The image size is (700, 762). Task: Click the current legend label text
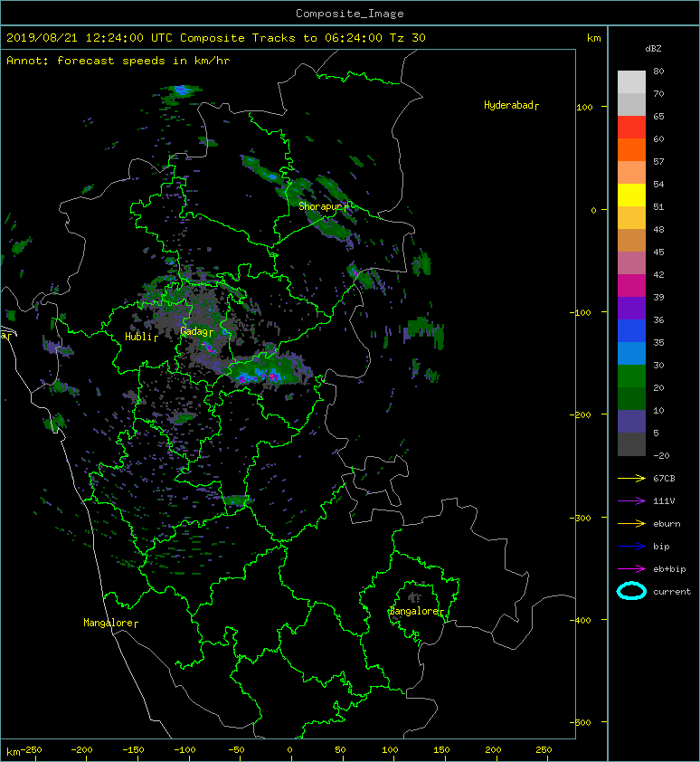pyautogui.click(x=672, y=592)
